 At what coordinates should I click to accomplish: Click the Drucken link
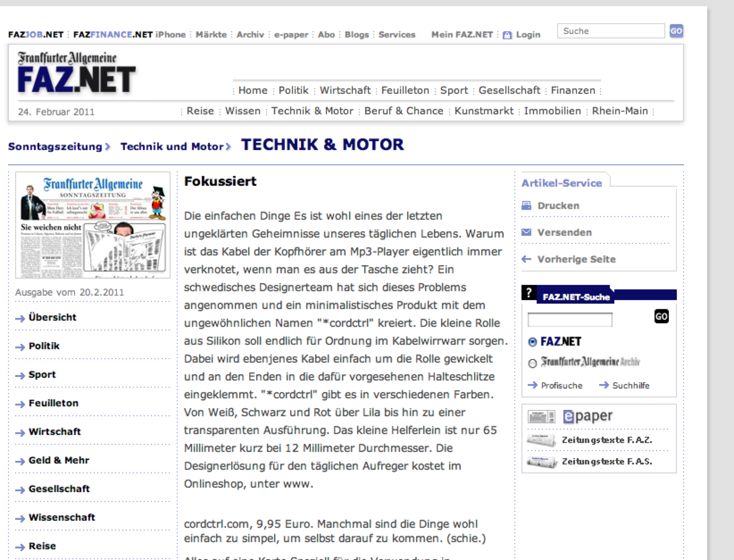[558, 205]
